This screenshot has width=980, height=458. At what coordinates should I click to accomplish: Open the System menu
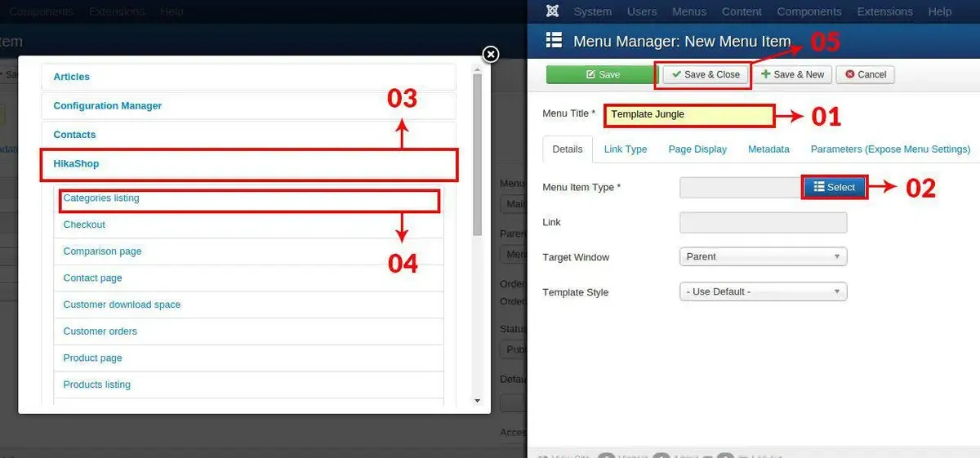pyautogui.click(x=593, y=11)
